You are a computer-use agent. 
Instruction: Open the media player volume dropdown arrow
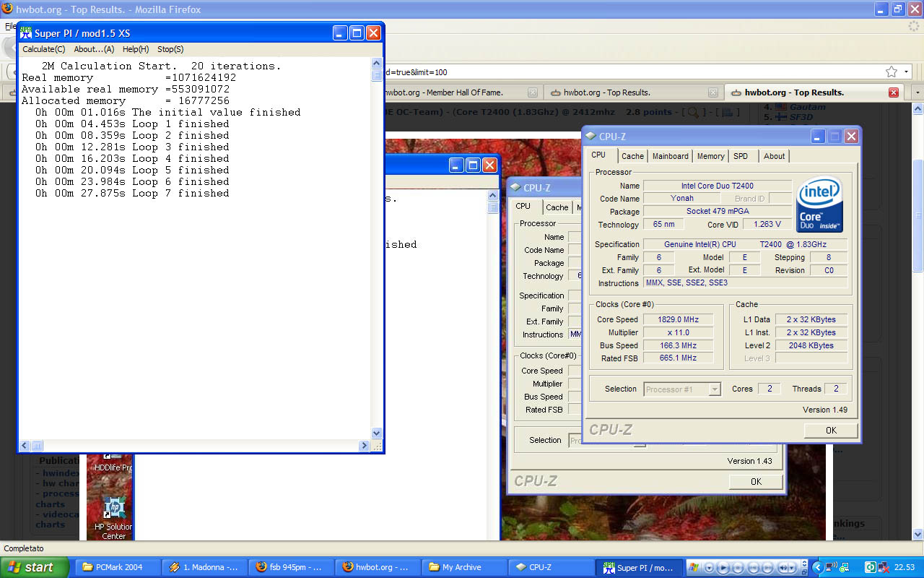coord(792,568)
